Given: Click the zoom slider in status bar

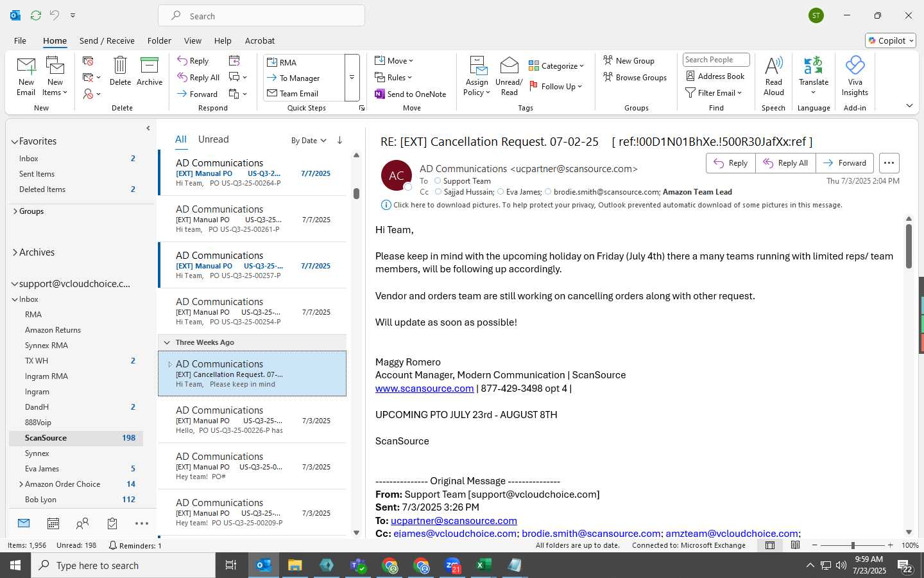Looking at the screenshot, I should [853, 545].
